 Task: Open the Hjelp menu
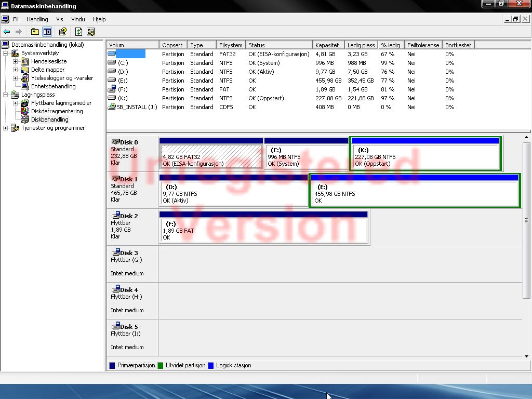coord(99,19)
